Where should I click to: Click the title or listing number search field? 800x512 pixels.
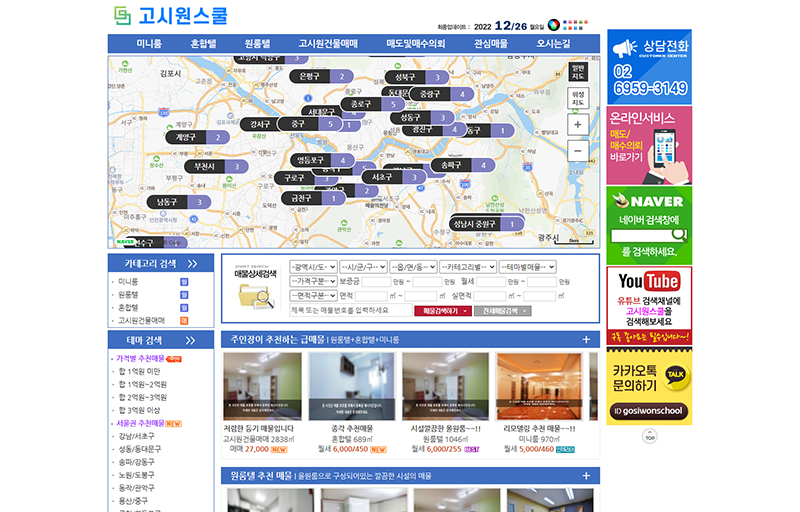pos(349,311)
